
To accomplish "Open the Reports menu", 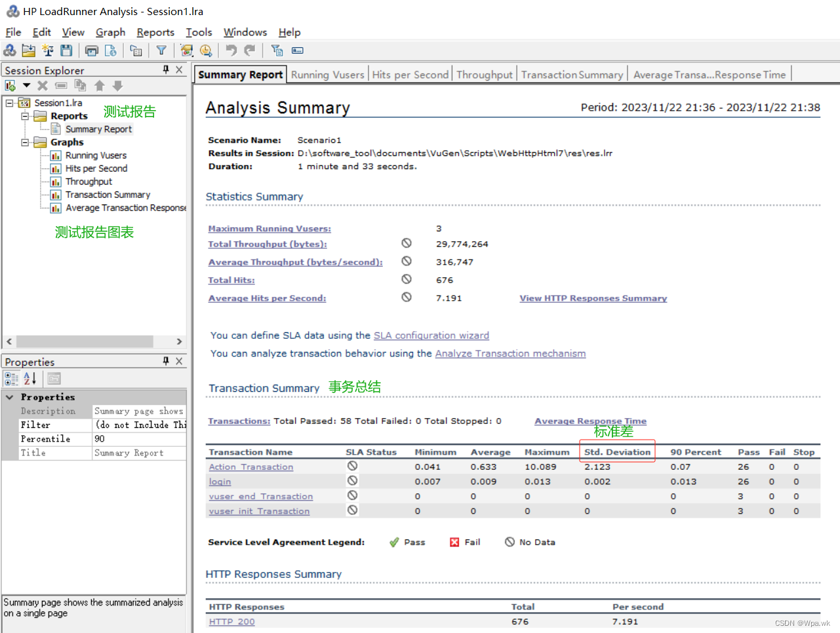I will point(155,32).
